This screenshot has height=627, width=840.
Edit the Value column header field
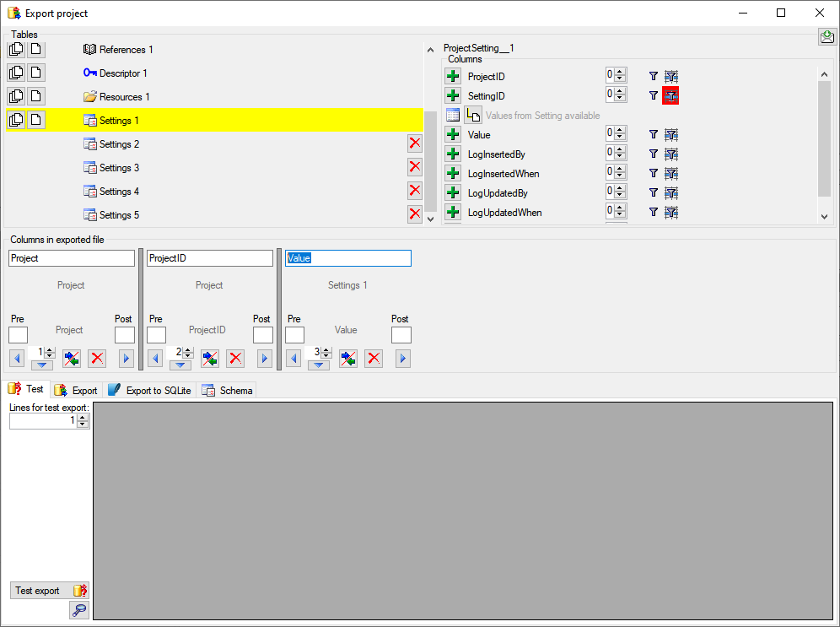(x=348, y=258)
